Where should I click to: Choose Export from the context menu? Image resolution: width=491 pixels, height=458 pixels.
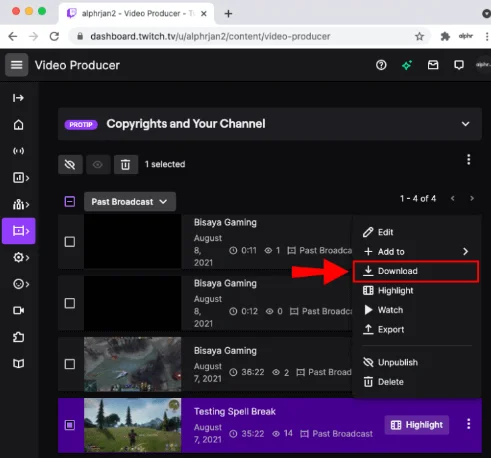coord(416,330)
